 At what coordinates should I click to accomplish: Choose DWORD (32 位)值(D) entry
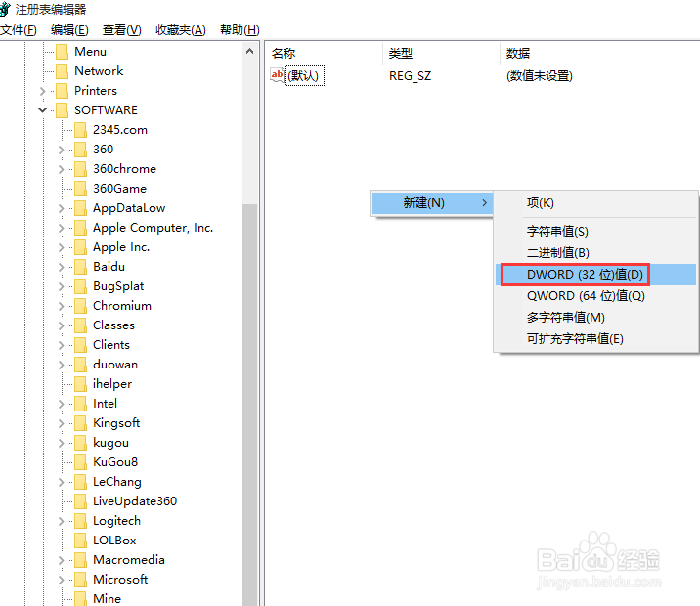[596, 275]
